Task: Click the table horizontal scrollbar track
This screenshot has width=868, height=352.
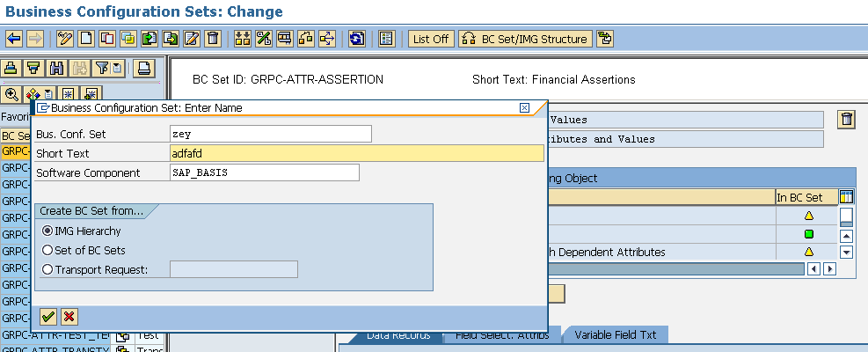Action: click(675, 269)
